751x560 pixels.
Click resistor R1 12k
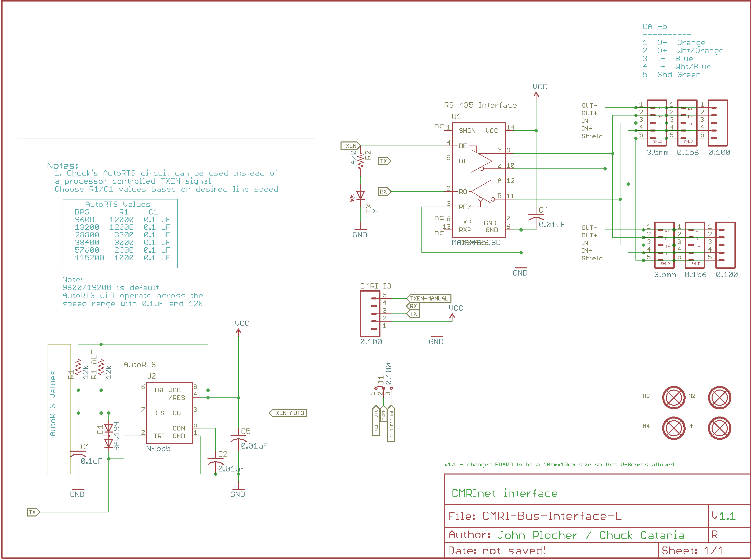78,367
